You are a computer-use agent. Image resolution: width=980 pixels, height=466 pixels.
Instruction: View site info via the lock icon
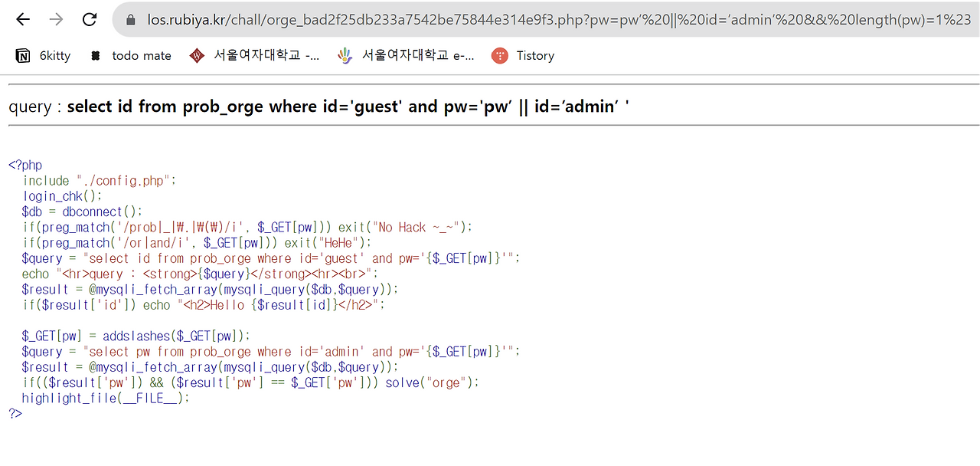click(x=129, y=20)
